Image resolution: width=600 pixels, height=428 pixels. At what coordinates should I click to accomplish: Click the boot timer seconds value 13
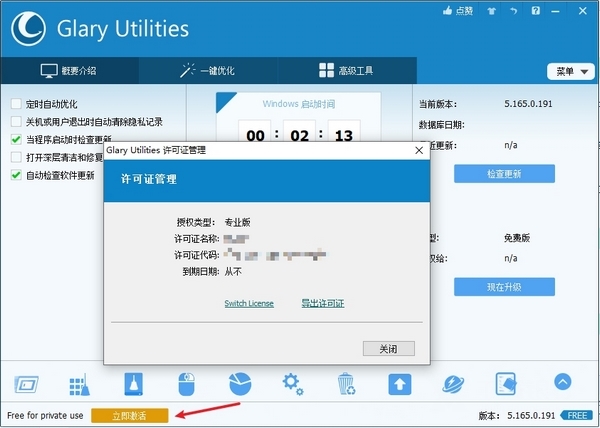[344, 136]
